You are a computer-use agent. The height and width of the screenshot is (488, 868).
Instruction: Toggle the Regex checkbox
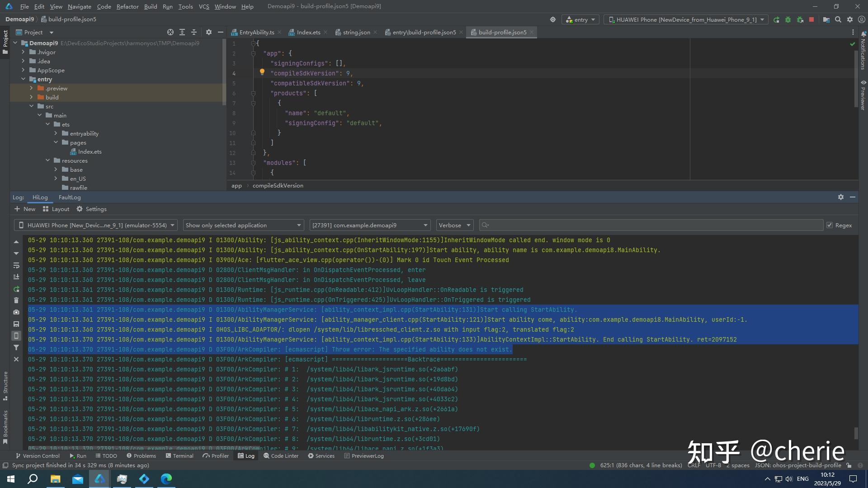[x=830, y=225]
